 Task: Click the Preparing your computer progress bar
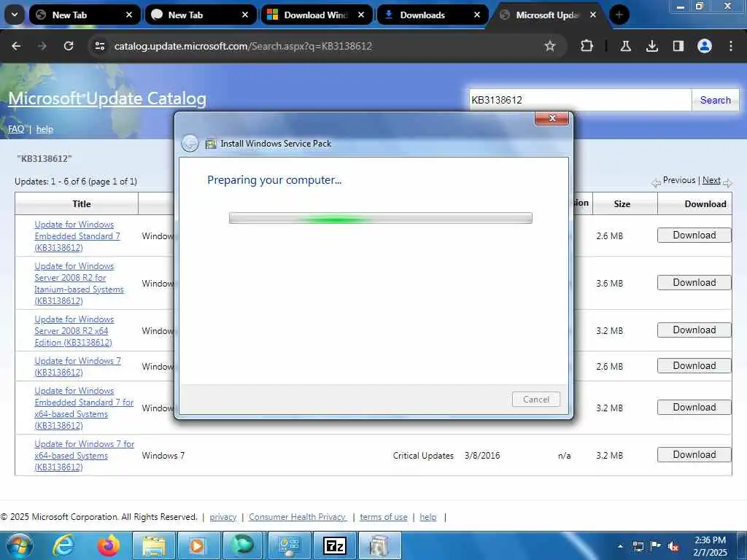coord(380,218)
